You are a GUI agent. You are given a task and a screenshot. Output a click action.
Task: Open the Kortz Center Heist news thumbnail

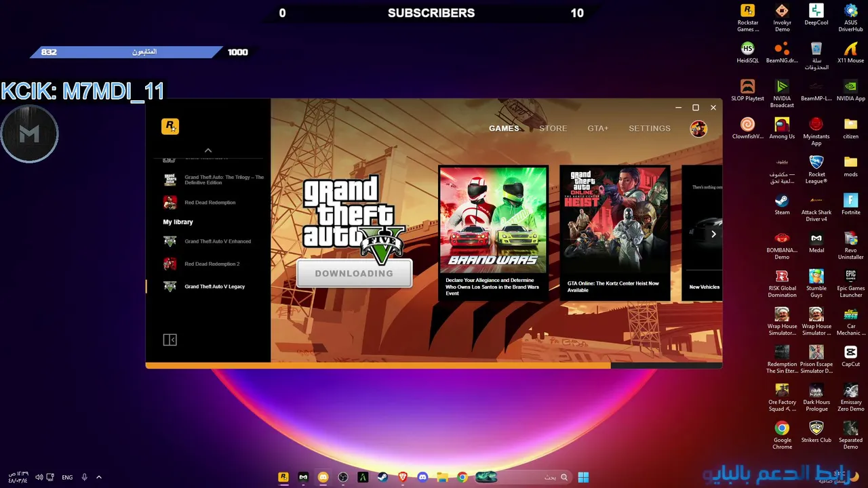click(x=614, y=219)
